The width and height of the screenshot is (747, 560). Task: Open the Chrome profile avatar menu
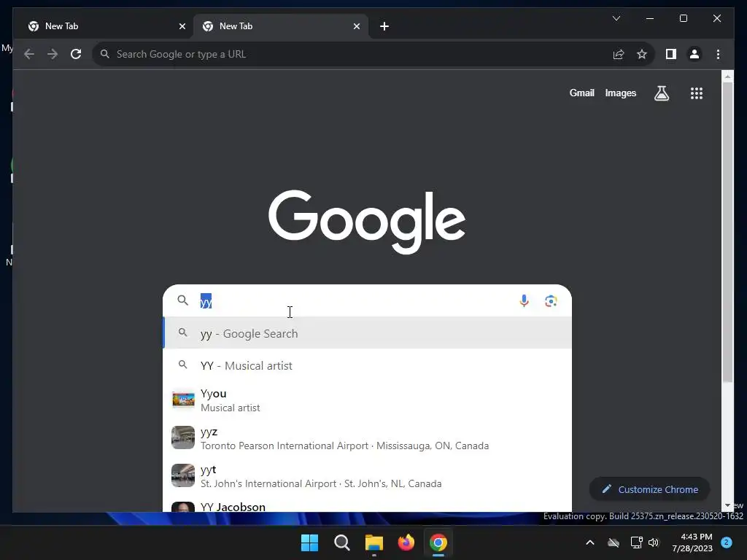(694, 54)
